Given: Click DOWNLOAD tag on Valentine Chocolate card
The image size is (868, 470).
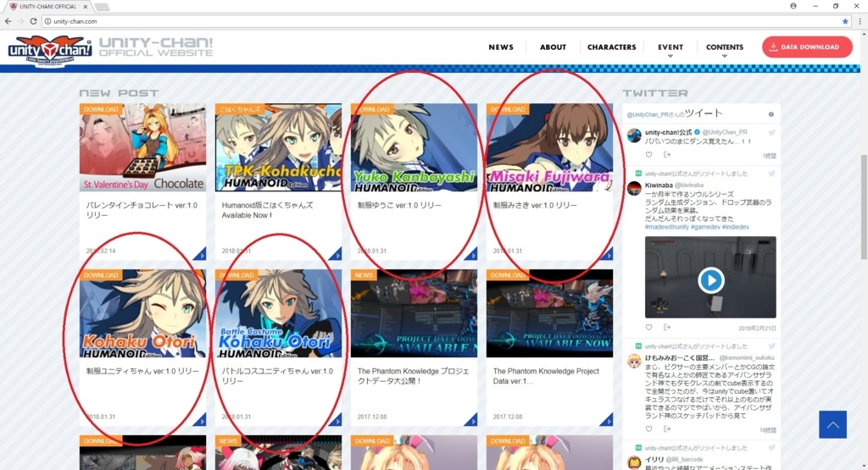Looking at the screenshot, I should pos(101,109).
